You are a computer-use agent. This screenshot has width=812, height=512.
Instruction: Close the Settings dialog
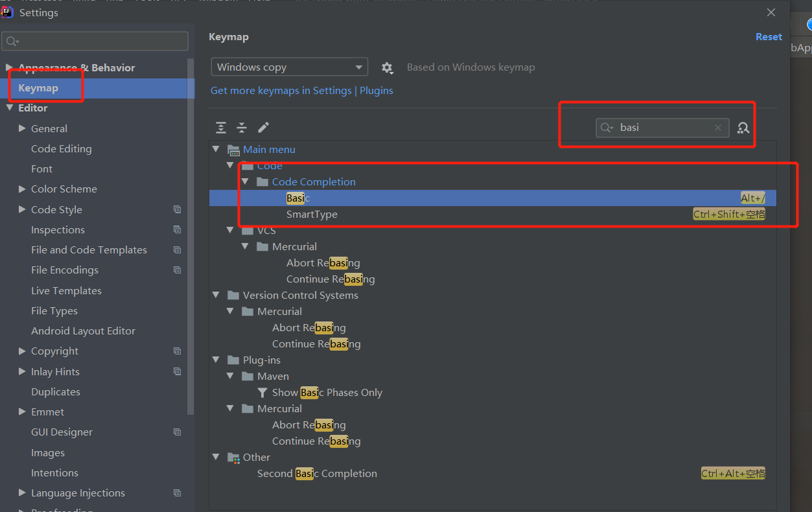click(x=771, y=12)
